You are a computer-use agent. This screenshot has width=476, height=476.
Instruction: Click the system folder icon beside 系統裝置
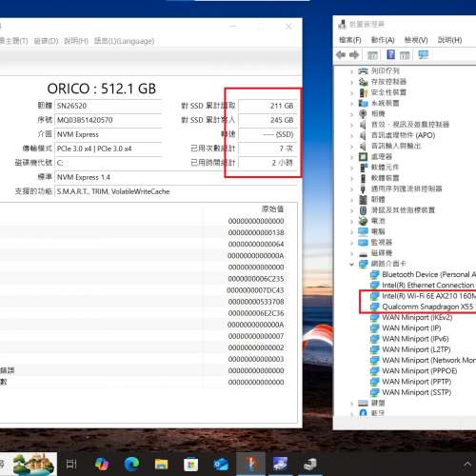(x=363, y=103)
